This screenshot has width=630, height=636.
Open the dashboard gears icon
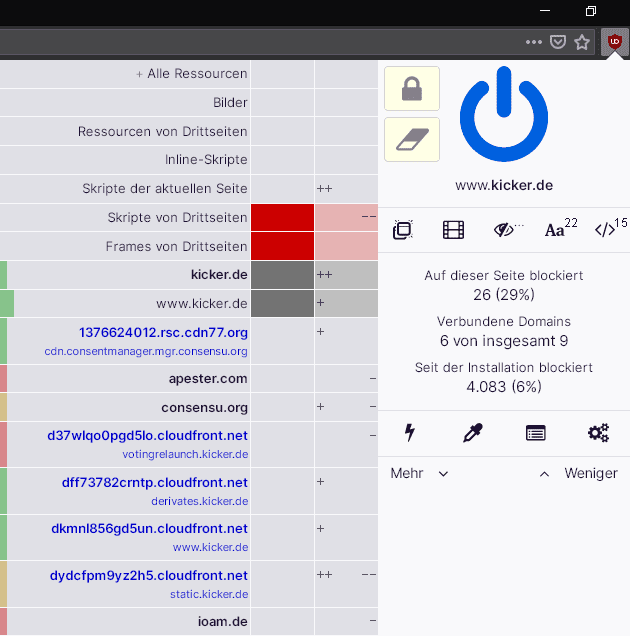tap(598, 432)
